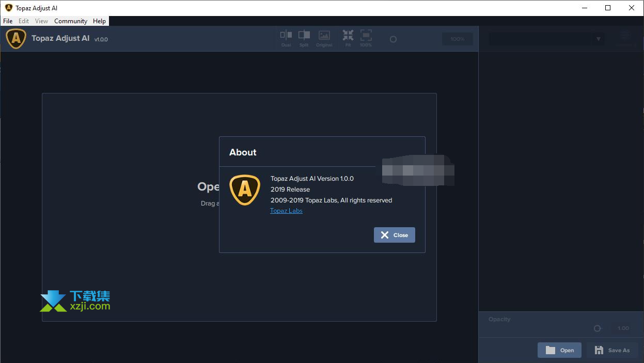Click the Opacity slider handle

[x=598, y=328]
